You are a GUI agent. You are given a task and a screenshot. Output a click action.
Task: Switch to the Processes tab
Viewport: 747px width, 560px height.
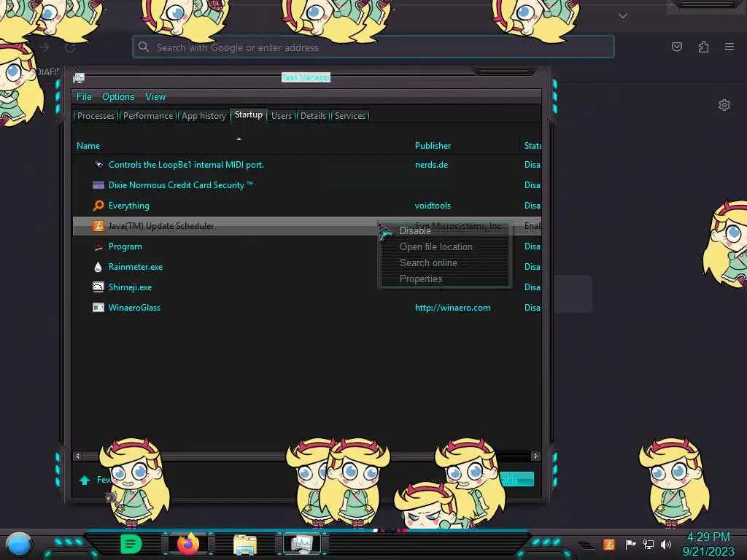tap(96, 116)
